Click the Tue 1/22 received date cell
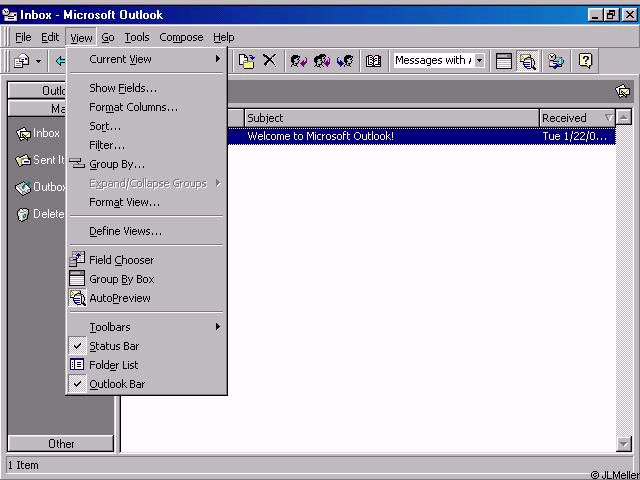This screenshot has width=640, height=480. [x=575, y=136]
